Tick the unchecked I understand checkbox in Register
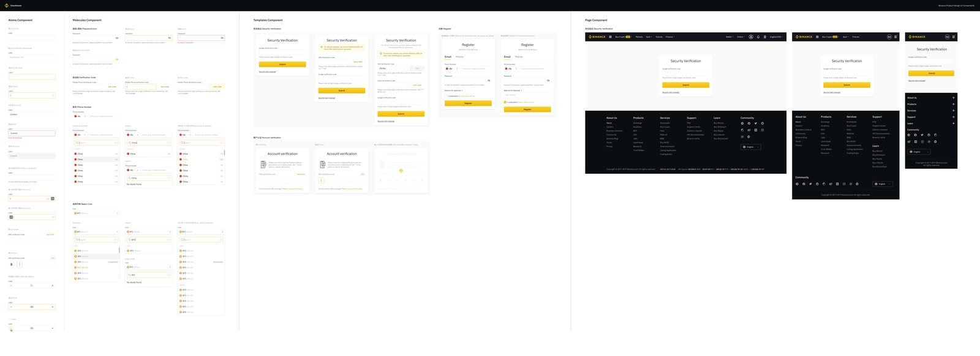This screenshot has height=356, width=980. [x=446, y=96]
